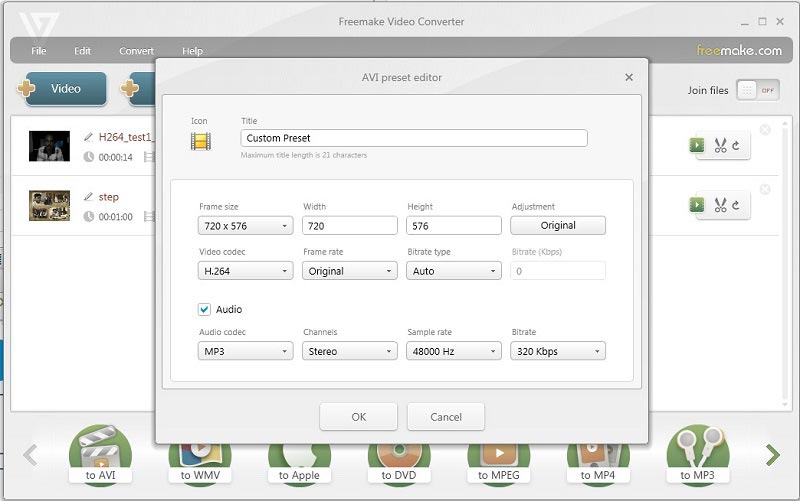Click the film strip preset icon
Viewport: 800px width, 501px height.
click(201, 141)
